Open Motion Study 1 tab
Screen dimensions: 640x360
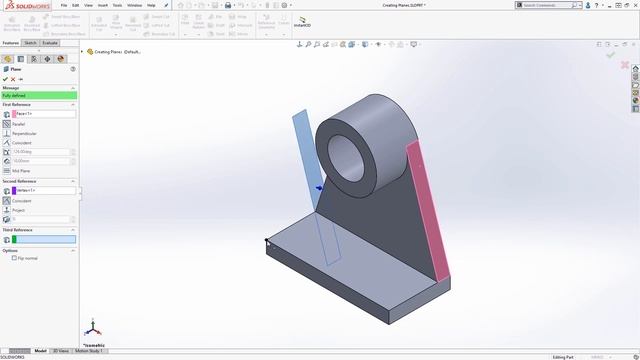pos(89,351)
